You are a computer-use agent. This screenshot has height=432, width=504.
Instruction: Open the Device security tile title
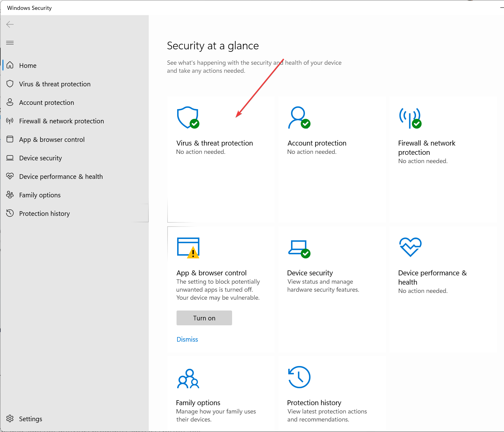[x=310, y=273]
